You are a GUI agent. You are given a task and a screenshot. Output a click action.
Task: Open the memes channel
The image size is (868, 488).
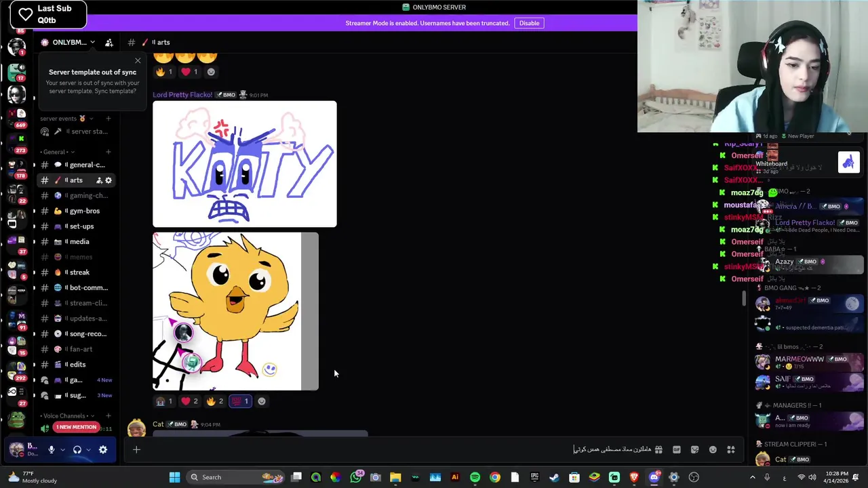tap(75, 257)
